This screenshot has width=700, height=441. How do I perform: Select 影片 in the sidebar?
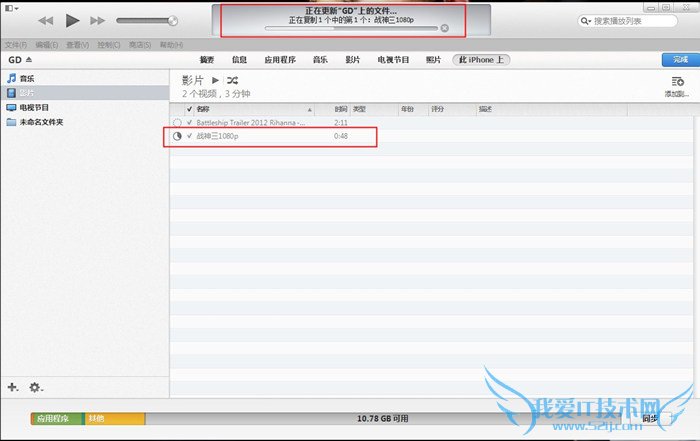click(x=85, y=93)
